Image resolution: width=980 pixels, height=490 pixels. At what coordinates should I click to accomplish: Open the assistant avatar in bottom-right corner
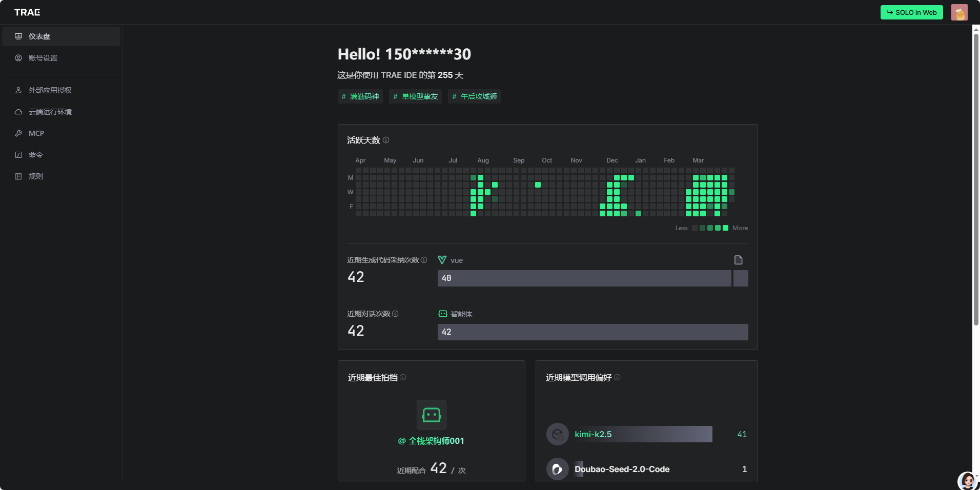click(968, 480)
